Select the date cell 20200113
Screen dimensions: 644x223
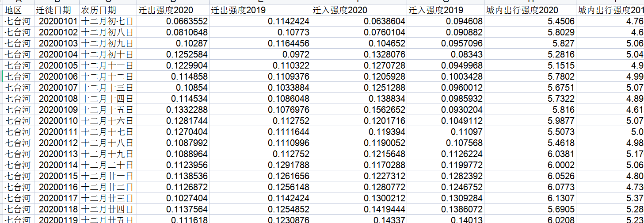57,154
